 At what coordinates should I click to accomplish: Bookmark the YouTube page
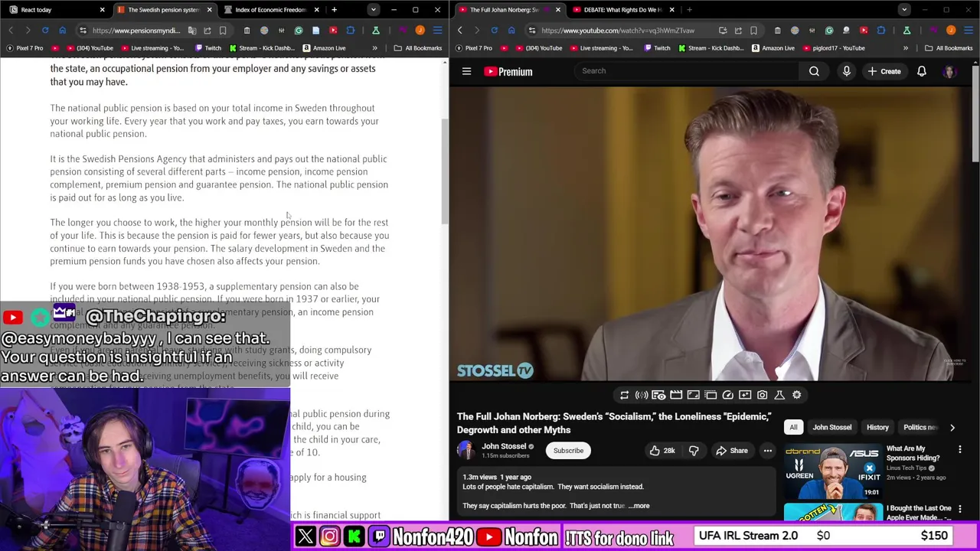(x=754, y=31)
